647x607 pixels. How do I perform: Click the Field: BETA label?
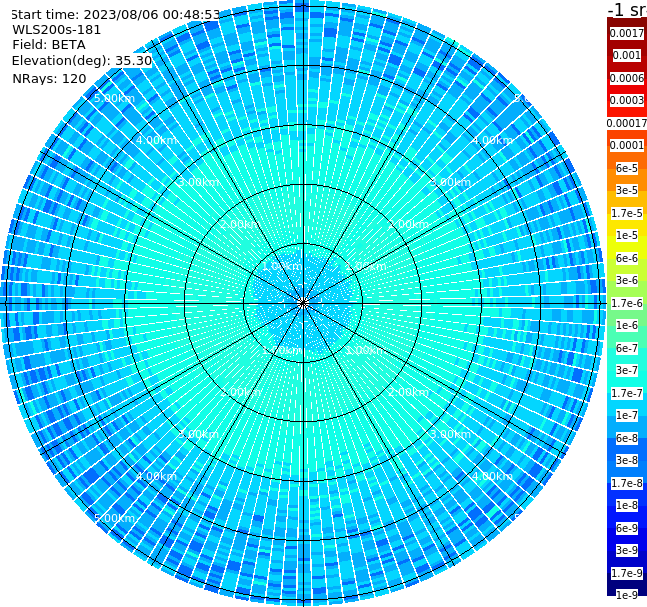[x=49, y=45]
